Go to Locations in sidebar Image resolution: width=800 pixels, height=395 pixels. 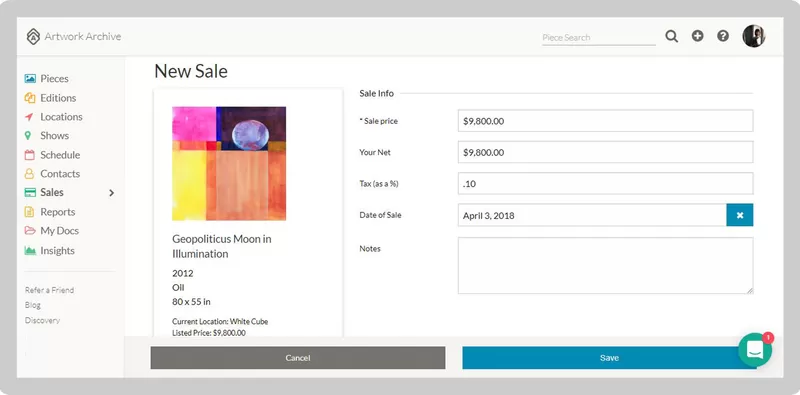(61, 117)
